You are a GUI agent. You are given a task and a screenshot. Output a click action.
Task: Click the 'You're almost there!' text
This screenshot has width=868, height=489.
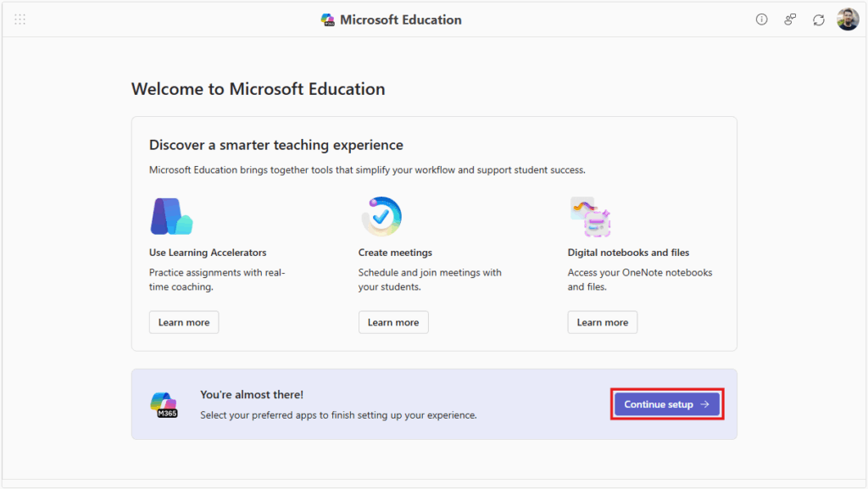pos(252,395)
